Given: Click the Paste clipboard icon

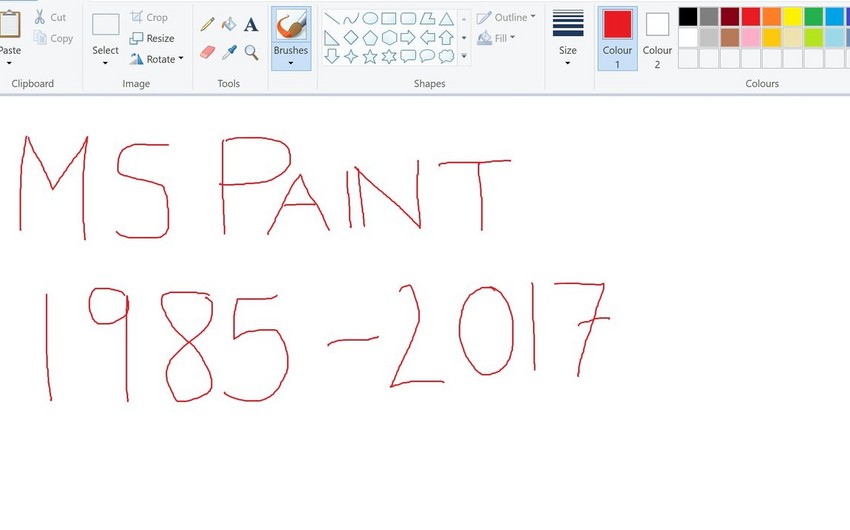Looking at the screenshot, I should pos(10,24).
